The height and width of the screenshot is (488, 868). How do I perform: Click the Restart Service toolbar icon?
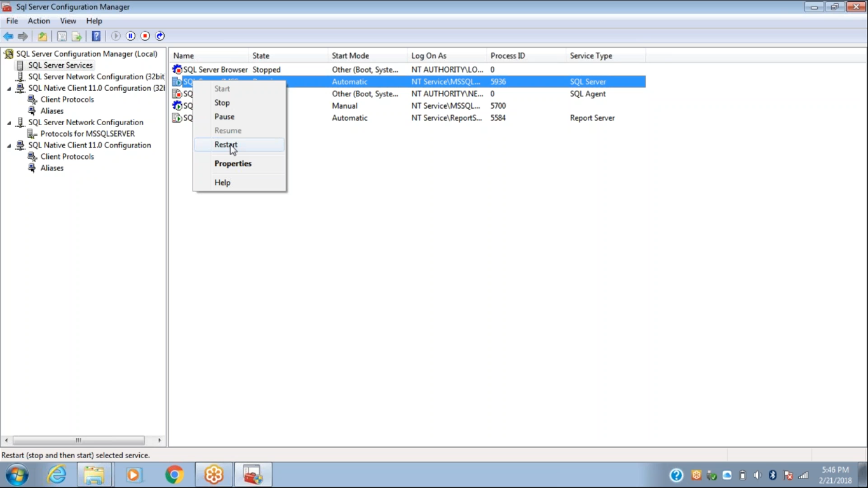[x=160, y=36]
